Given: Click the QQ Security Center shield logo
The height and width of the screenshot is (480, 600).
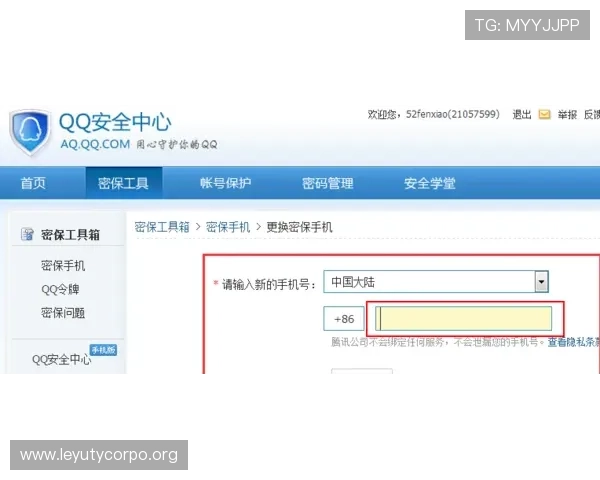Looking at the screenshot, I should click(31, 132).
